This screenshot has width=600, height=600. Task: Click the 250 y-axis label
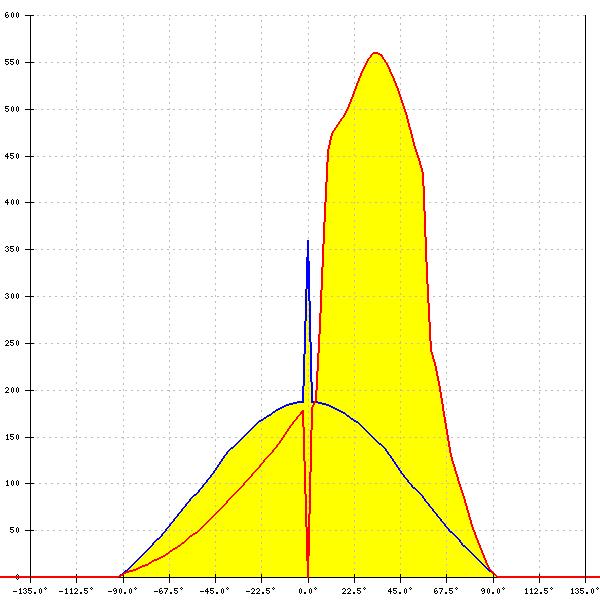[x=12, y=343]
